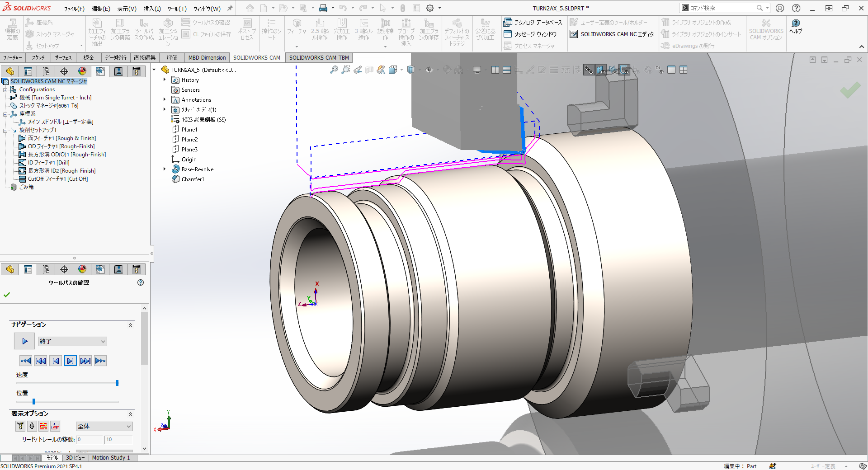Toggle the fourth display option chart button
The width and height of the screenshot is (868, 470).
55,426
